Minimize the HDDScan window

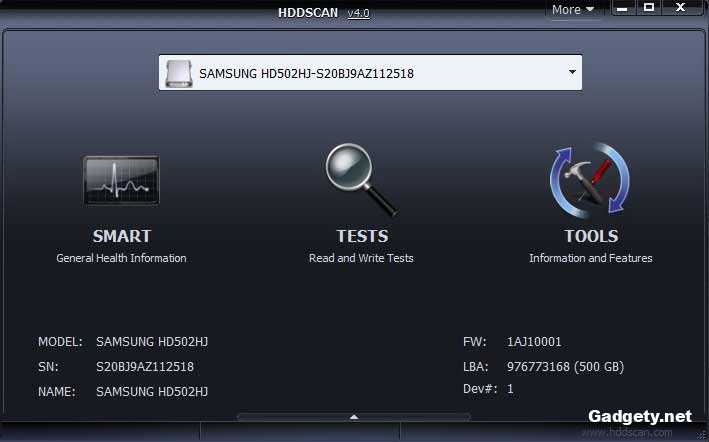621,9
